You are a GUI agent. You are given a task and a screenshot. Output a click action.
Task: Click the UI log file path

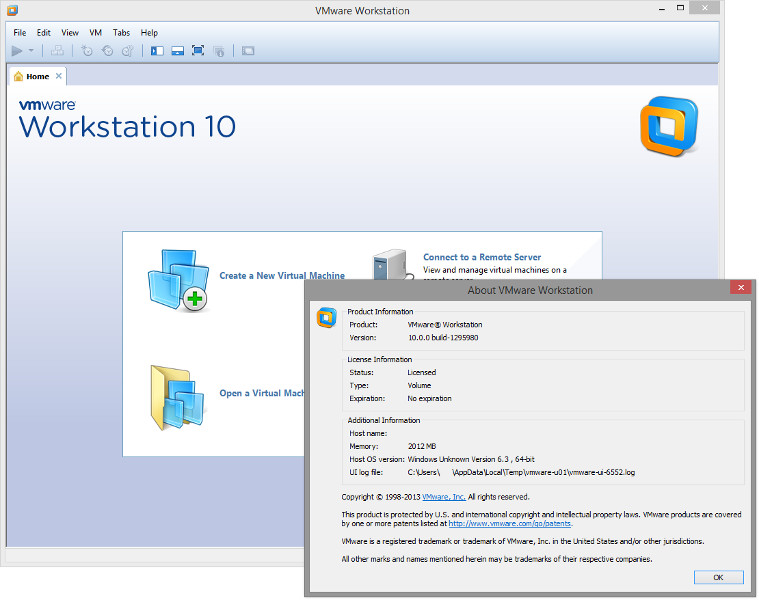coord(521,472)
